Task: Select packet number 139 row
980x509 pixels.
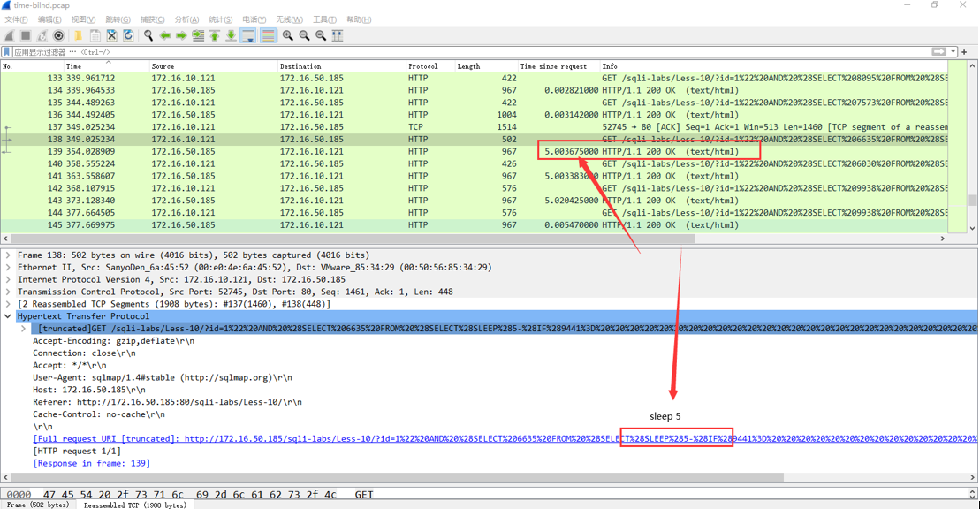Action: (475, 151)
